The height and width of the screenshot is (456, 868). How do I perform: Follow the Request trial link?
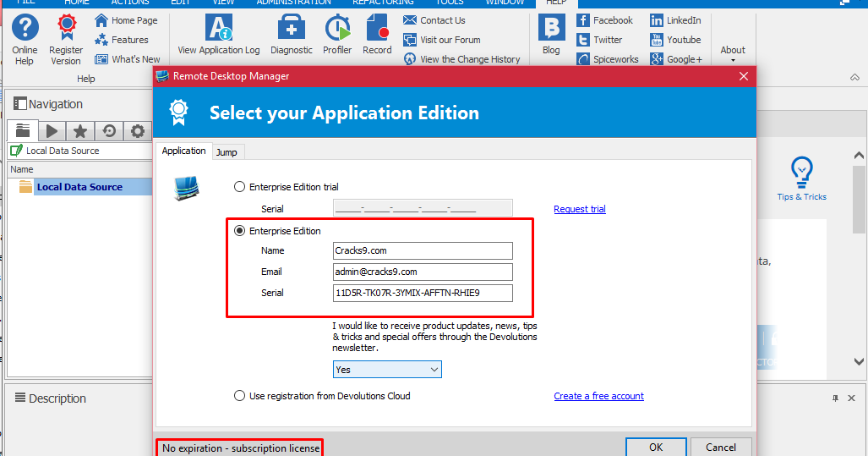(x=580, y=209)
